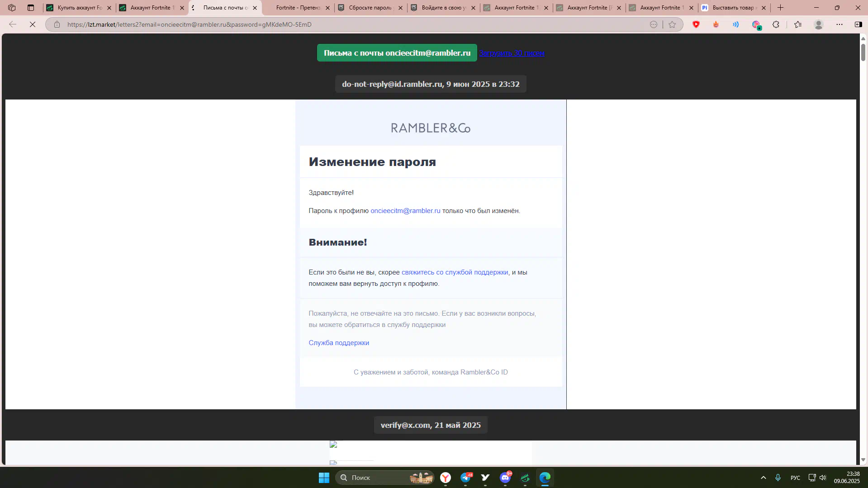Open the black Y app on the taskbar
This screenshot has width=868, height=488.
[x=485, y=478]
